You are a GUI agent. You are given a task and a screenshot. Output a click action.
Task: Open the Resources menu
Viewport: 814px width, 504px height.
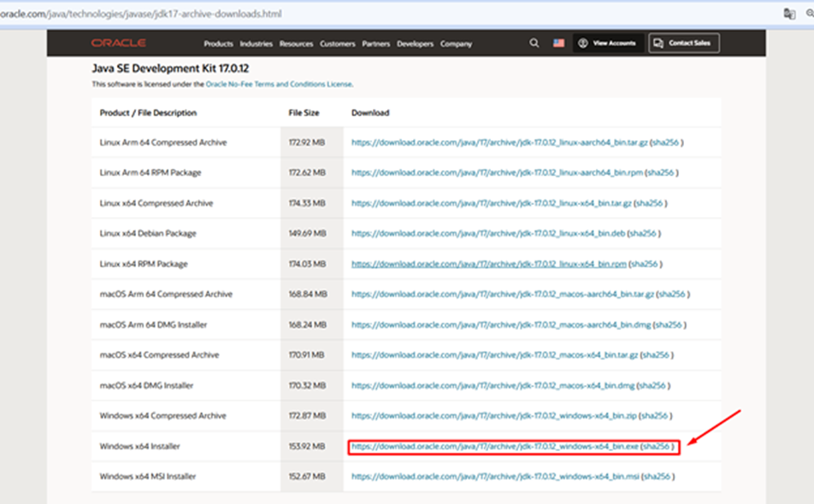[x=296, y=44]
